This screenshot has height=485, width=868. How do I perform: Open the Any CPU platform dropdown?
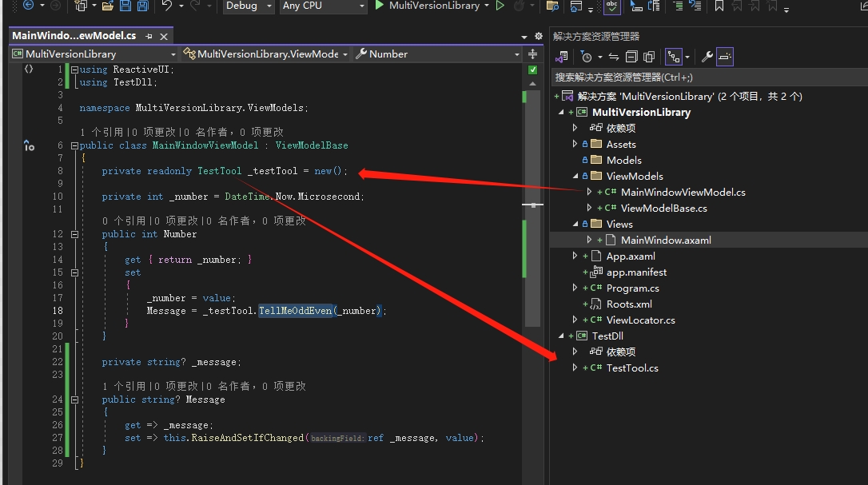(x=323, y=6)
